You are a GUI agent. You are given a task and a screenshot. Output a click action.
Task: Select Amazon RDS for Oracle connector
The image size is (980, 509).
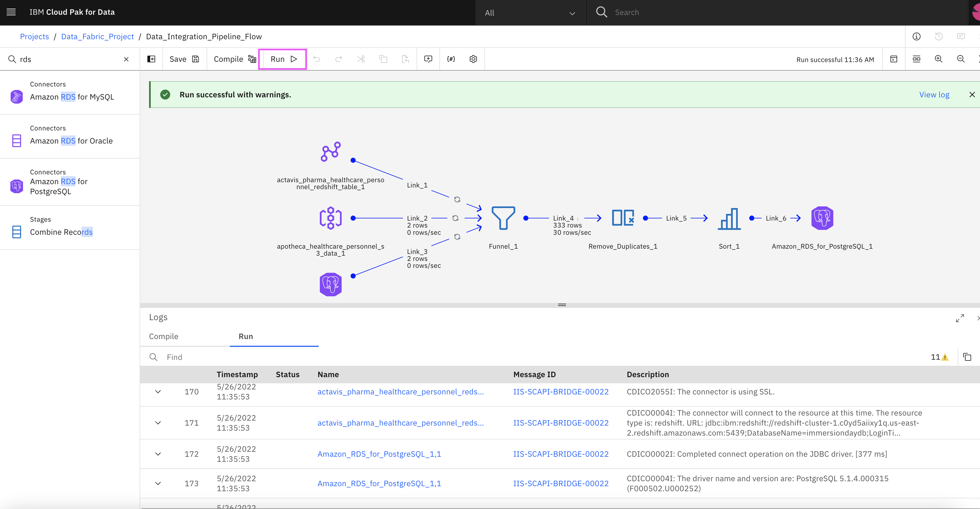coord(70,136)
